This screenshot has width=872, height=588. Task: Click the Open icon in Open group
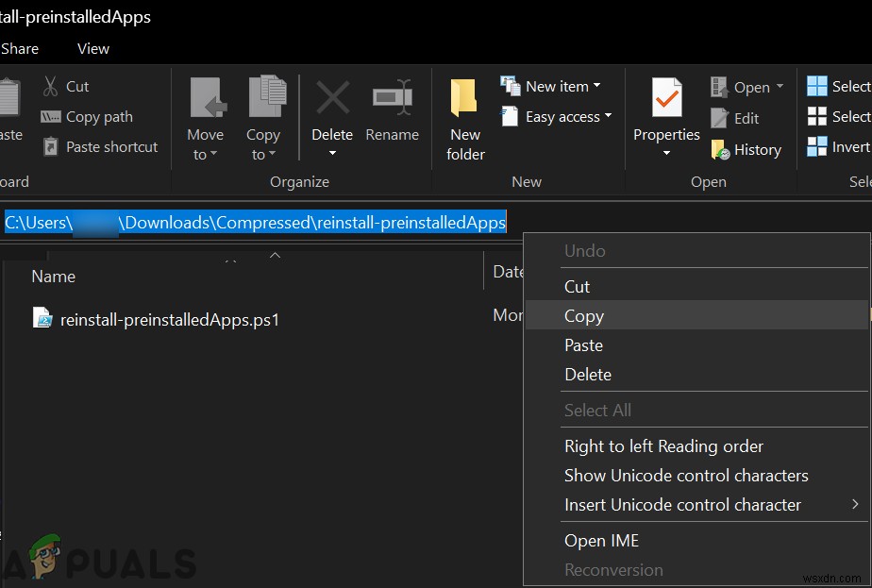719,88
